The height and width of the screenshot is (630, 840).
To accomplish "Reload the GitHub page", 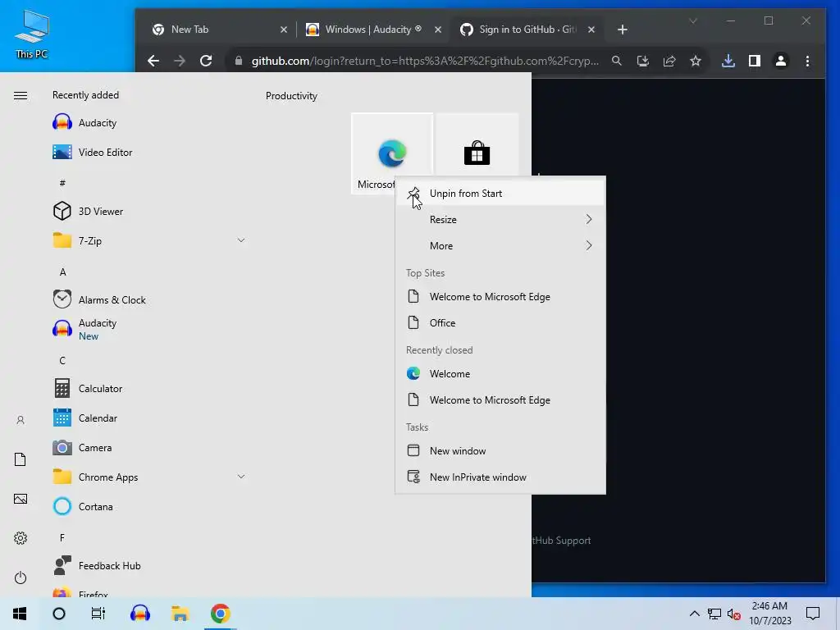I will point(206,61).
